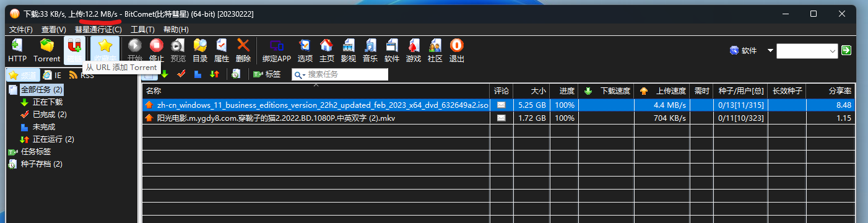Sort by the 进度 column header
The width and height of the screenshot is (868, 223).
tap(565, 91)
